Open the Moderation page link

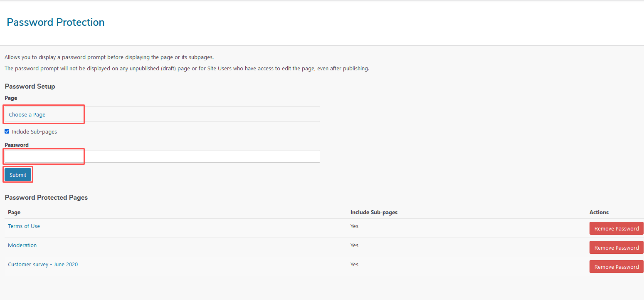click(22, 245)
